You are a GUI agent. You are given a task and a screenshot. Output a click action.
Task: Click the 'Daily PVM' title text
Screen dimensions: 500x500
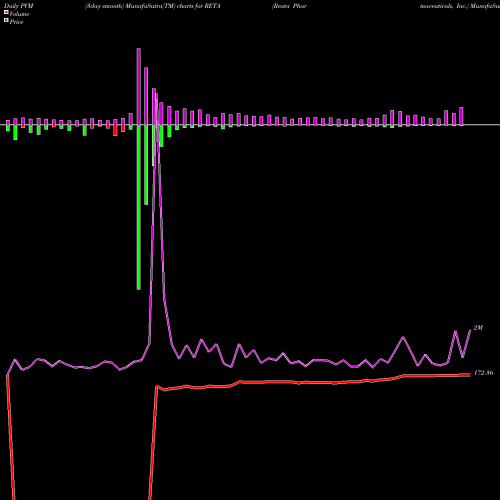19,6
